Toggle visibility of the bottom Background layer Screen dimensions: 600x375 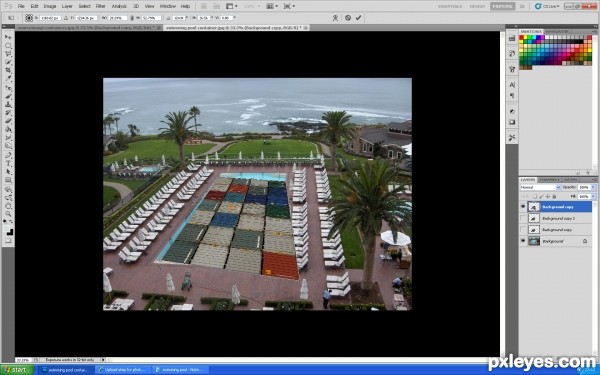(x=523, y=241)
